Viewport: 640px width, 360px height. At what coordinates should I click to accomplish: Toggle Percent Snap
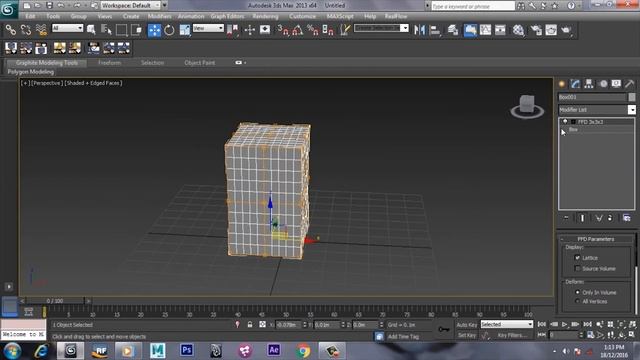coord(313,30)
